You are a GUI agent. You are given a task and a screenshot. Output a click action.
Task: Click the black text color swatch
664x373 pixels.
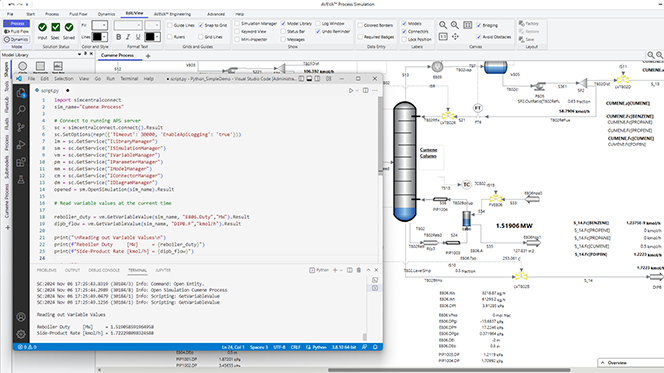(x=150, y=37)
